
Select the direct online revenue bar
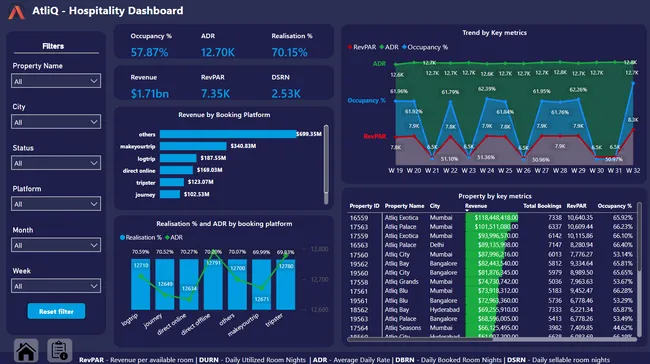pos(176,170)
